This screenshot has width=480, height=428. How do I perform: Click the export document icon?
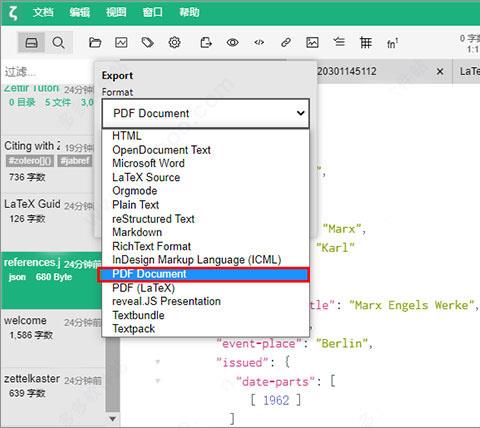click(206, 43)
